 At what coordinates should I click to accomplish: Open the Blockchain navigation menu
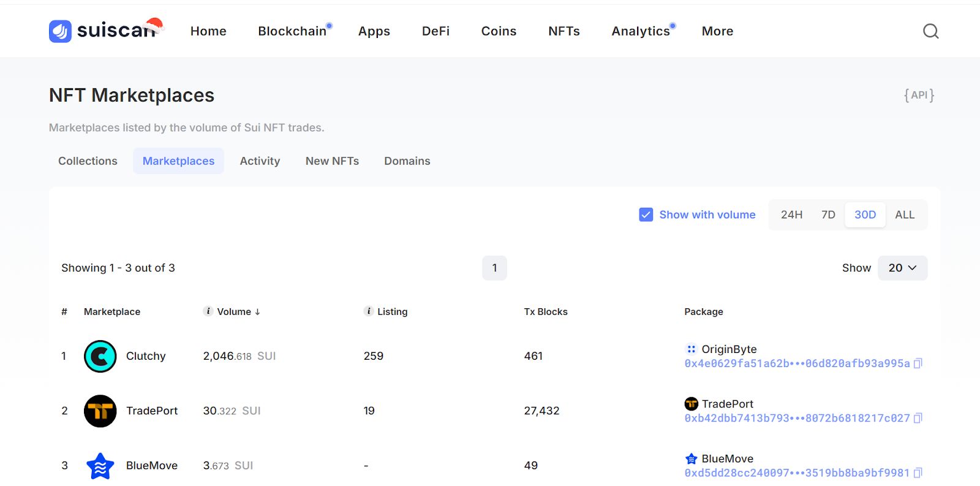tap(292, 31)
